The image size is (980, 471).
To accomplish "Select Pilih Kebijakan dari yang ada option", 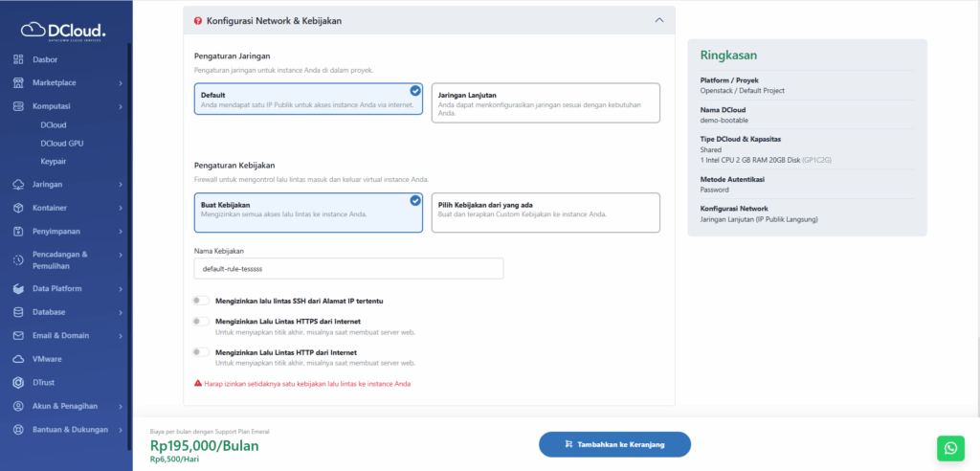I will (x=545, y=213).
